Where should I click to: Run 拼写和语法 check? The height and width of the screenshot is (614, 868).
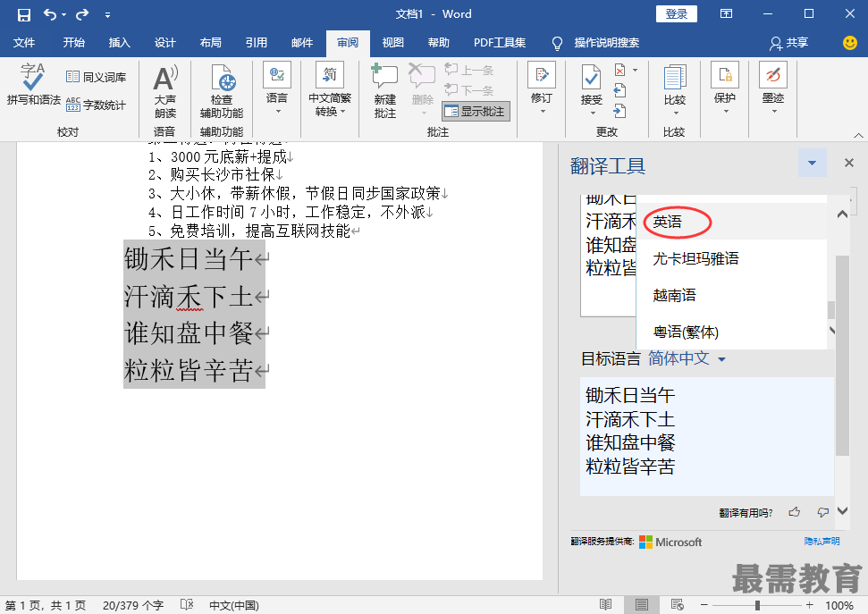33,85
